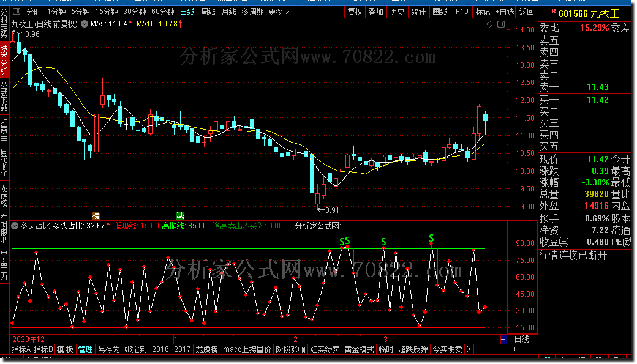Click the 日线 label beside the timeline

click(x=522, y=339)
